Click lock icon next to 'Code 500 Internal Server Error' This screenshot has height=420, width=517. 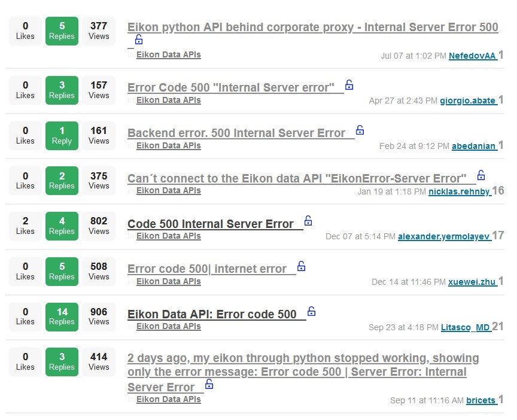point(308,221)
